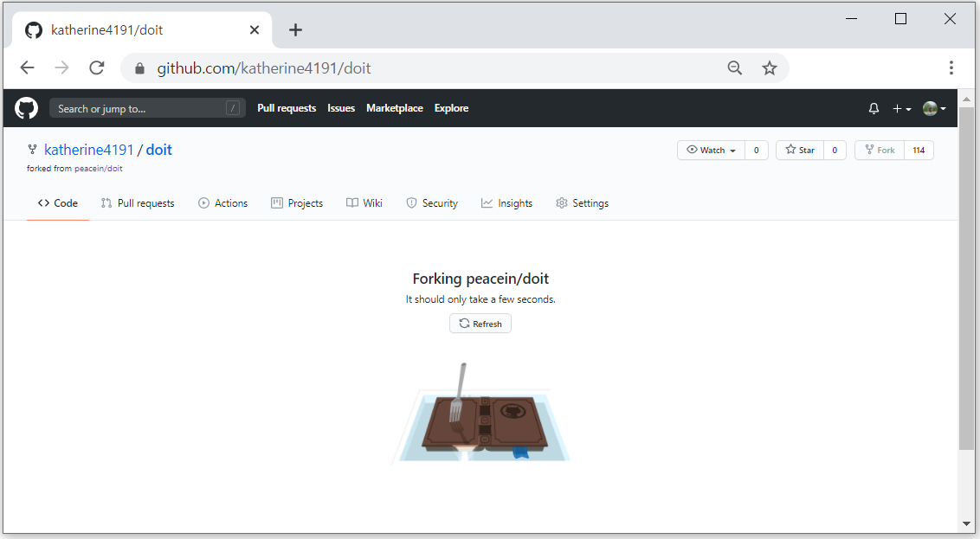Bookmark this page with the star icon
The width and height of the screenshot is (980, 539).
click(x=770, y=68)
